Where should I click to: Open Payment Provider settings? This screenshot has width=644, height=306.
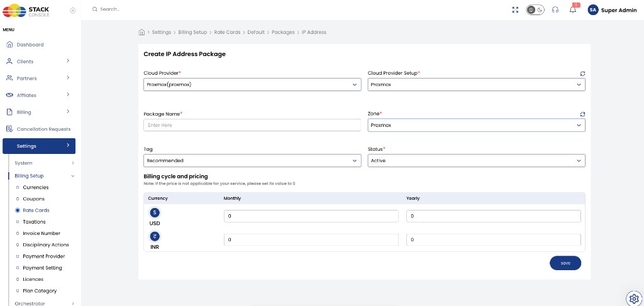[44, 256]
